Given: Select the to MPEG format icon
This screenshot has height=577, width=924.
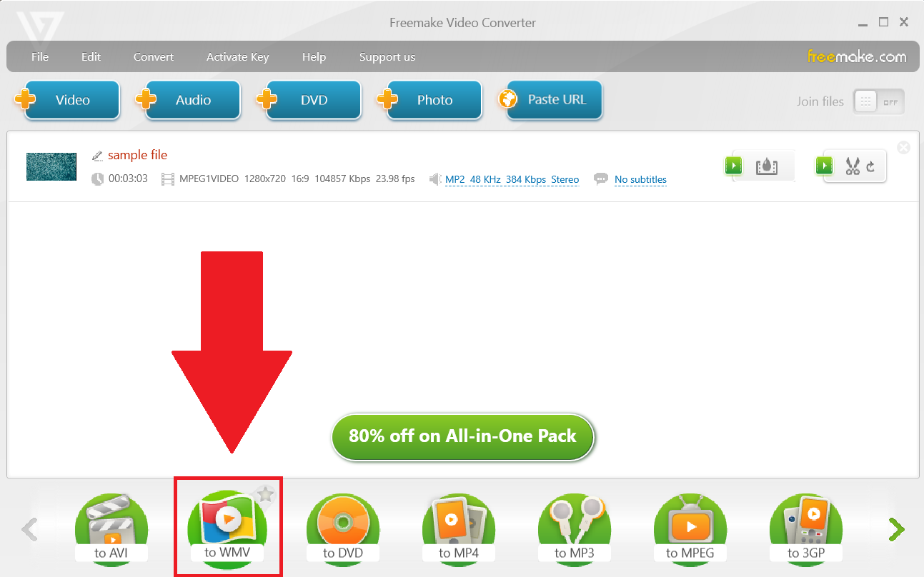Looking at the screenshot, I should [x=690, y=527].
